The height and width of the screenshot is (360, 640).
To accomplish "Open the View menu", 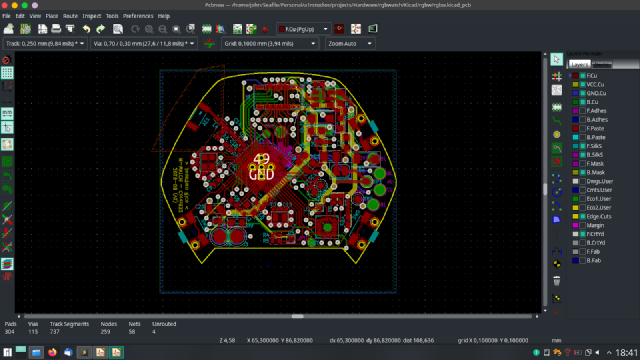I will [35, 16].
